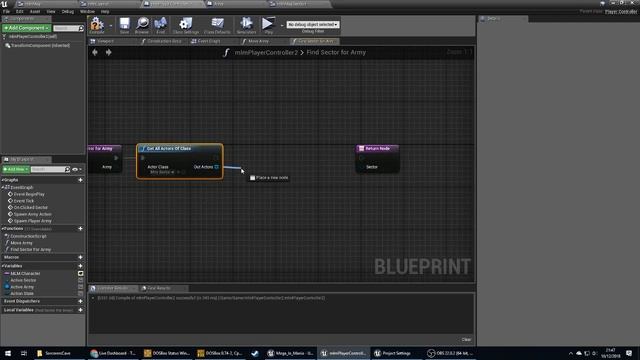This screenshot has width=640, height=360.
Task: Open OBS from the taskbar
Action: pos(450,353)
